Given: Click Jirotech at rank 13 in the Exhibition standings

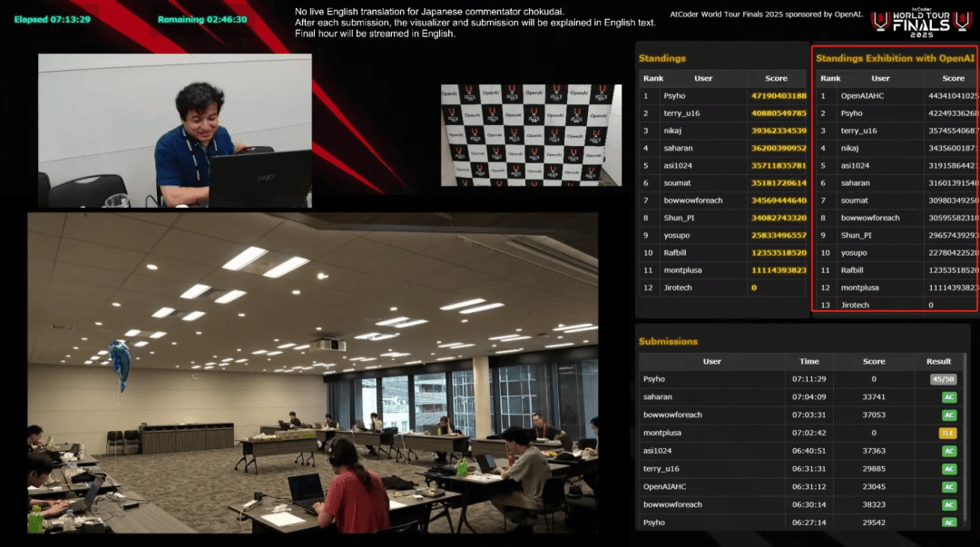Looking at the screenshot, I should pyautogui.click(x=855, y=305).
